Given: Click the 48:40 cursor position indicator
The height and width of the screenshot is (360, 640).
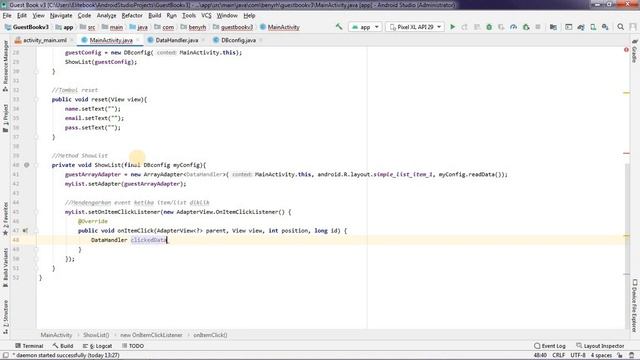Looking at the screenshot, I should 540,356.
